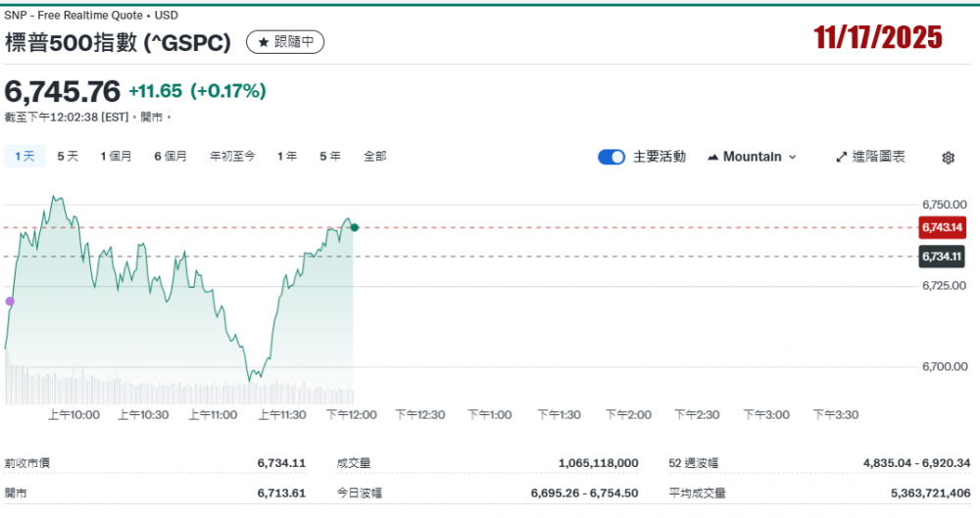This screenshot has width=980, height=518.
Task: Click the 跟隨中 following button
Action: click(285, 42)
